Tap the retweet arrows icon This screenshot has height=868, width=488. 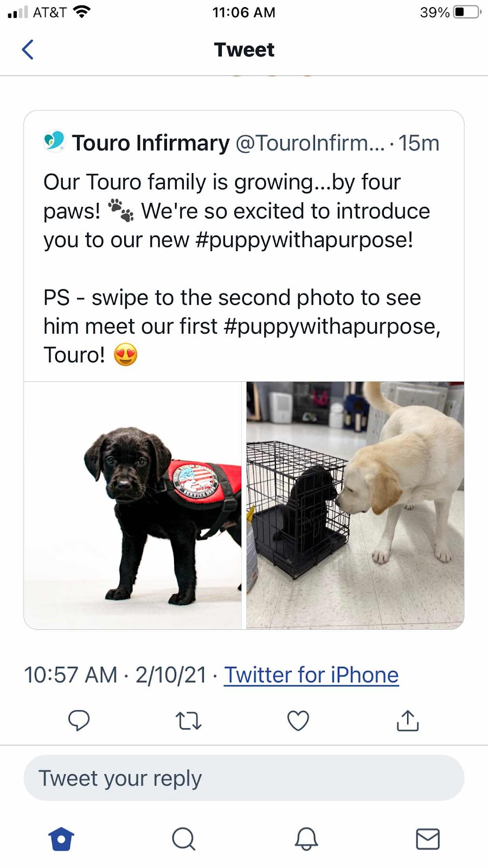(188, 721)
